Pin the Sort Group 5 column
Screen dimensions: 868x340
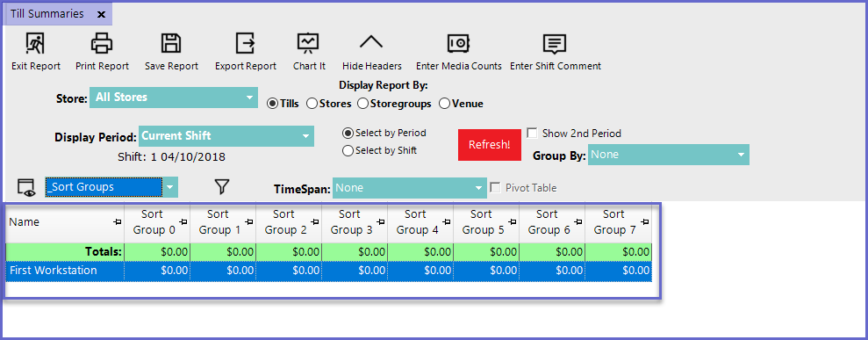tap(513, 222)
